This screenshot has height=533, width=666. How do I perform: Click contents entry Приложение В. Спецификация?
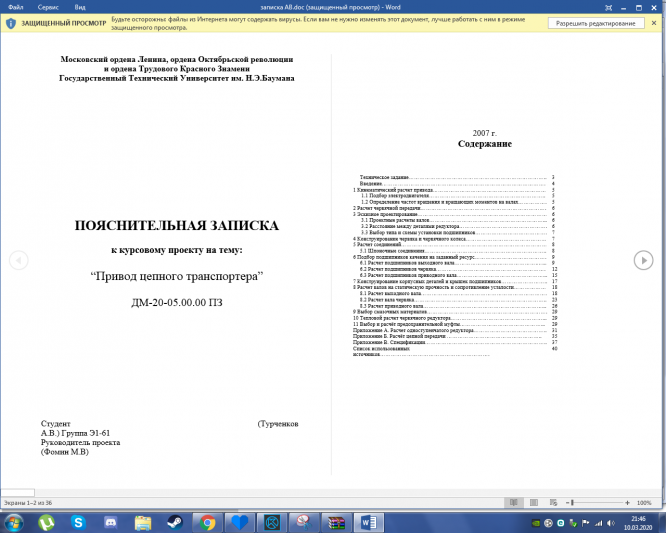coord(389,342)
